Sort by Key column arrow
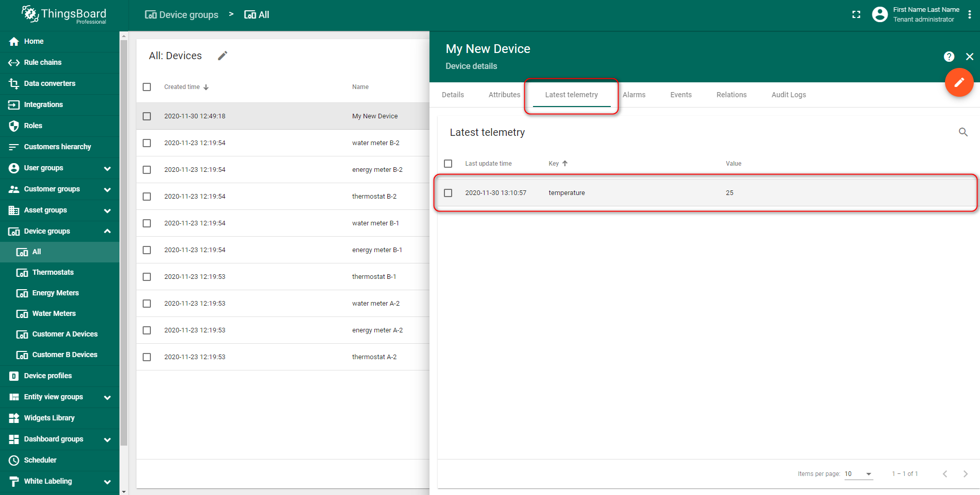This screenshot has width=980, height=495. (565, 164)
